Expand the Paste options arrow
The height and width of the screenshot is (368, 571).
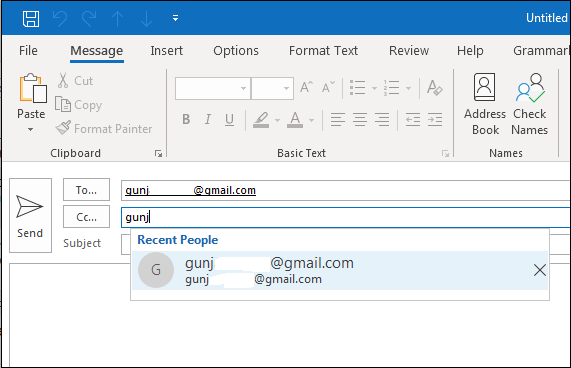[31, 129]
